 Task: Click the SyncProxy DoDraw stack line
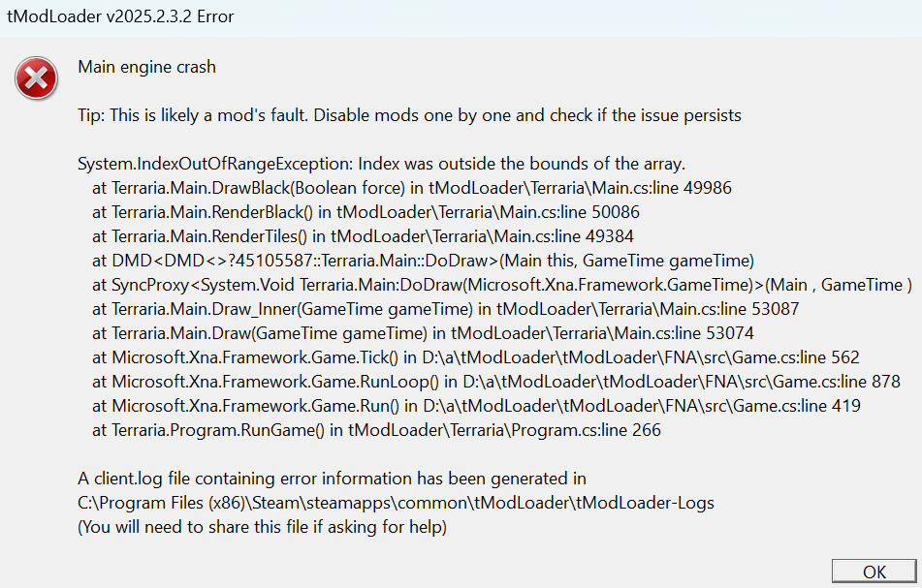point(501,285)
